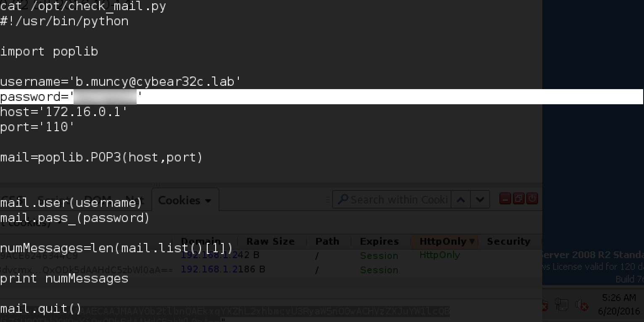Click the magnifier icon in Firebug search

343,199
